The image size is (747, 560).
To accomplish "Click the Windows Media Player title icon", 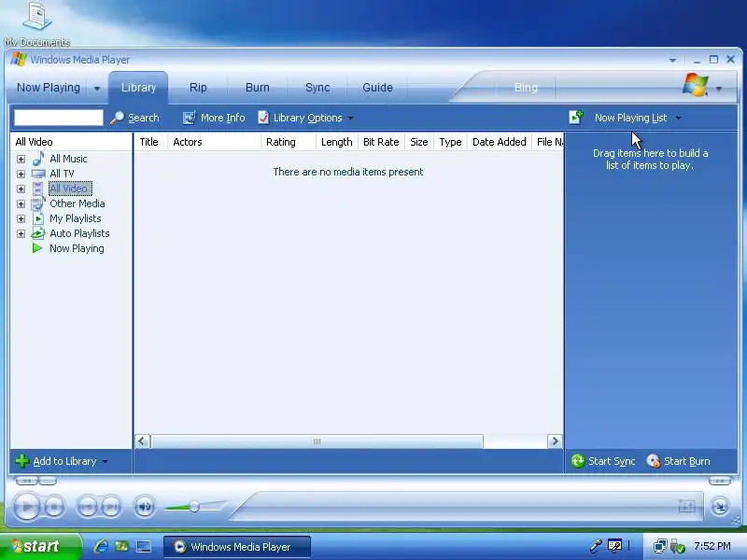I will pyautogui.click(x=18, y=60).
